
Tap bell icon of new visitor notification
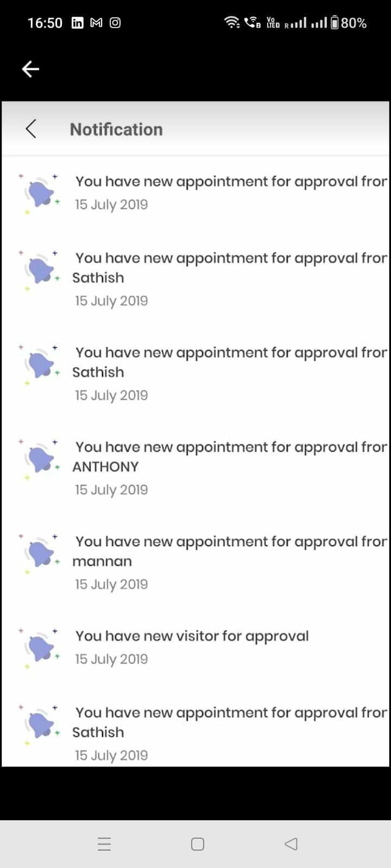tap(40, 648)
